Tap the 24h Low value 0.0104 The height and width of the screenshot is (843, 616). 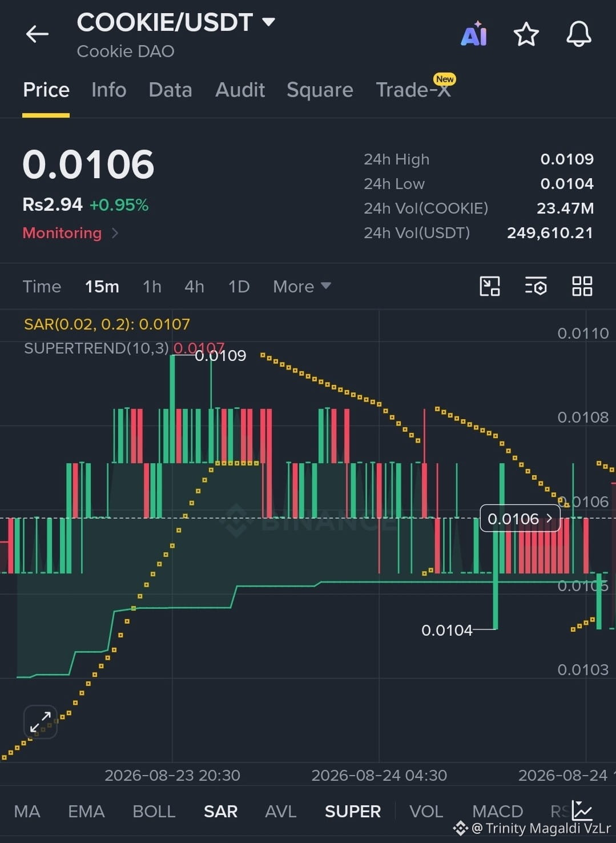[567, 183]
